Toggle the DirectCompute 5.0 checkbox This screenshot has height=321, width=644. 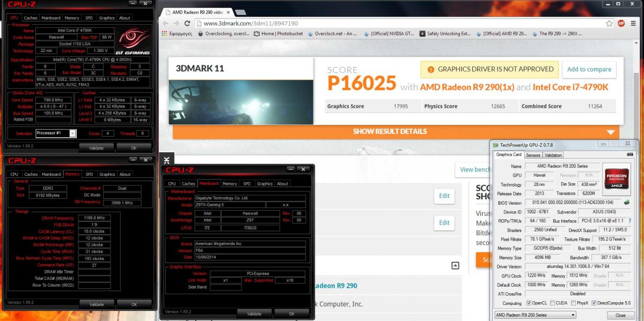(x=595, y=303)
